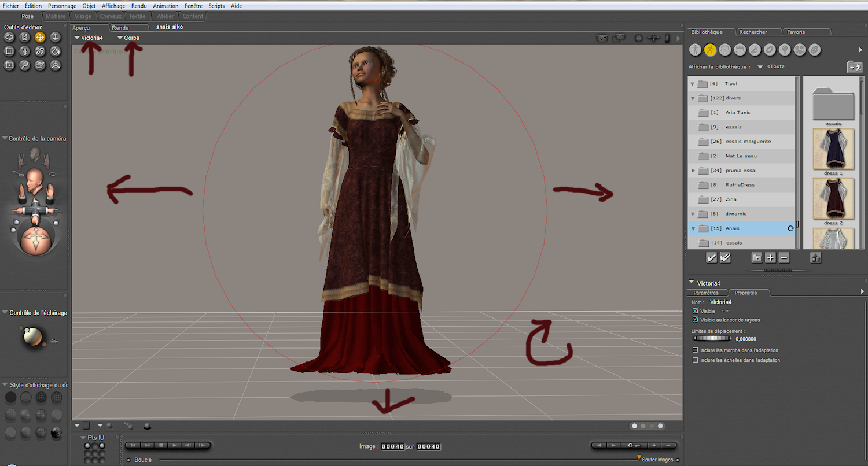Select the dress 1 thumbnail

pos(833,149)
